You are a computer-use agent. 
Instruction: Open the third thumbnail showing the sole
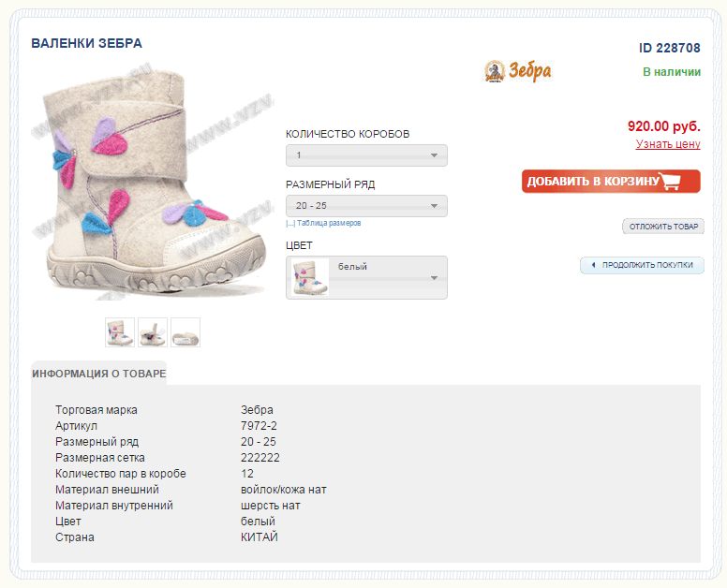pyautogui.click(x=185, y=332)
